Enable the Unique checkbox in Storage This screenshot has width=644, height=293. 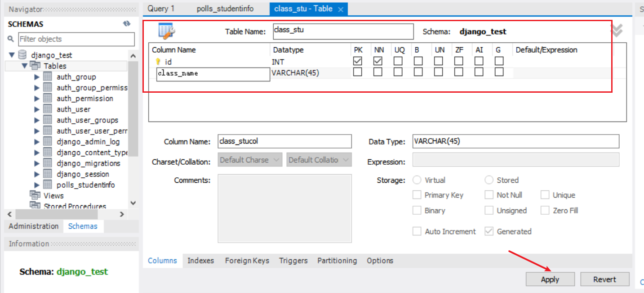[545, 195]
